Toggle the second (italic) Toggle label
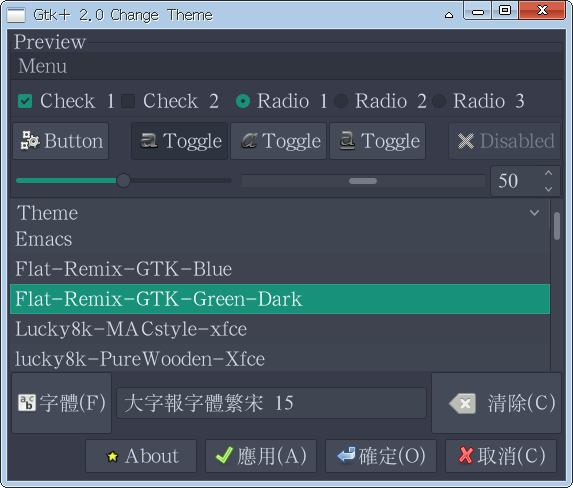The width and height of the screenshot is (573, 488). tap(292, 141)
